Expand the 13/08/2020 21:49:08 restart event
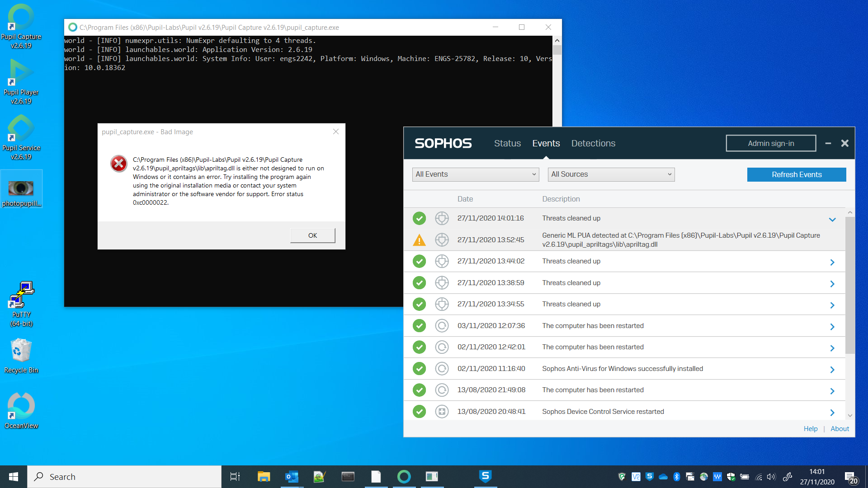 click(x=832, y=391)
